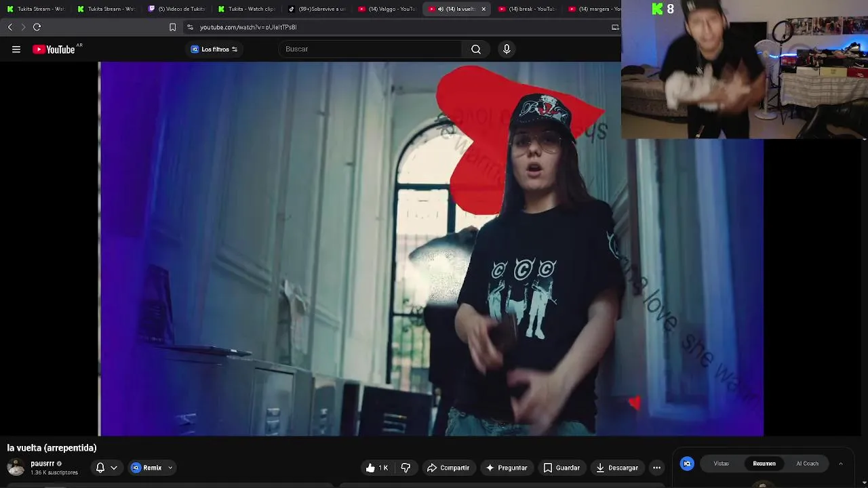
Task: Click the pausrrr channel name
Action: (x=42, y=464)
